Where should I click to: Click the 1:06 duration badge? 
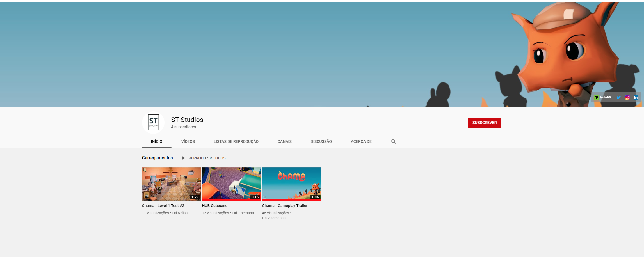click(x=315, y=197)
